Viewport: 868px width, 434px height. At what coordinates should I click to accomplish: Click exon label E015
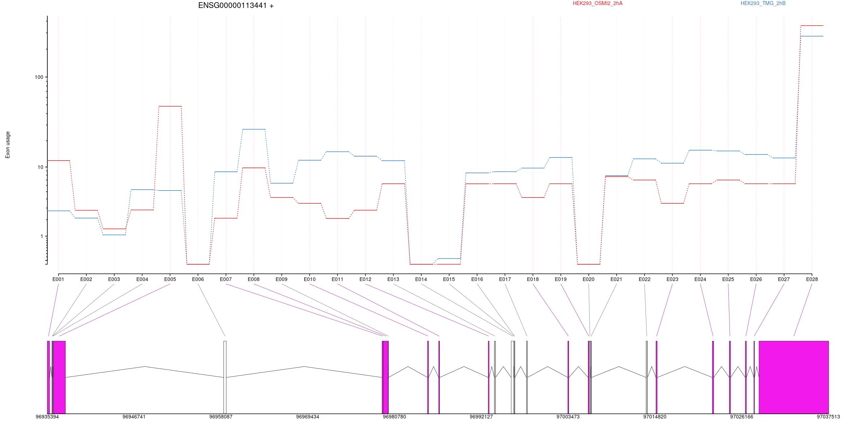coord(449,279)
